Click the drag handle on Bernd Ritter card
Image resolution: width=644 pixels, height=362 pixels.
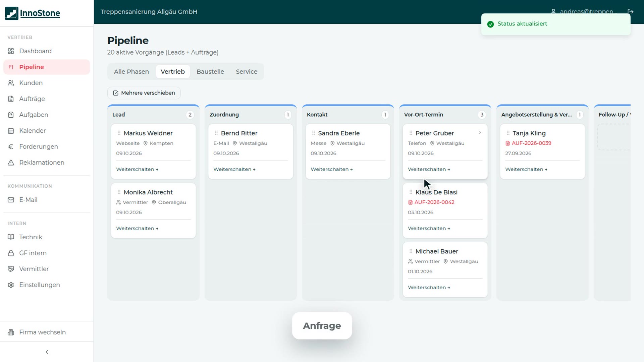(216, 133)
